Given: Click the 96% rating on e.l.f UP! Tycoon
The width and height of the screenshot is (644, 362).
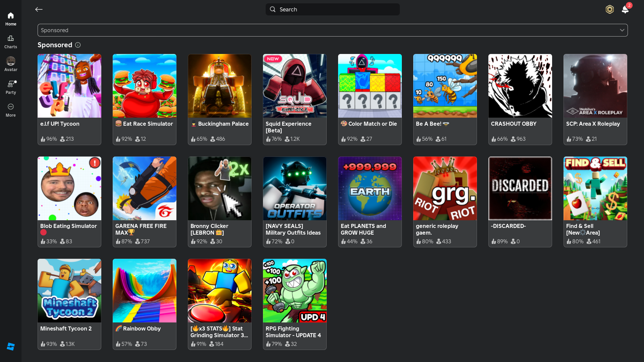Looking at the screenshot, I should pyautogui.click(x=49, y=139).
